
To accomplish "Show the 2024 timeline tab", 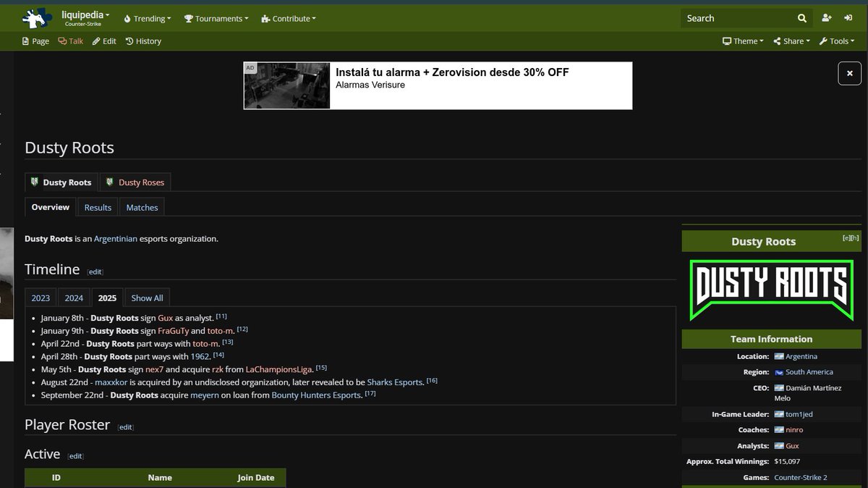I will [74, 298].
